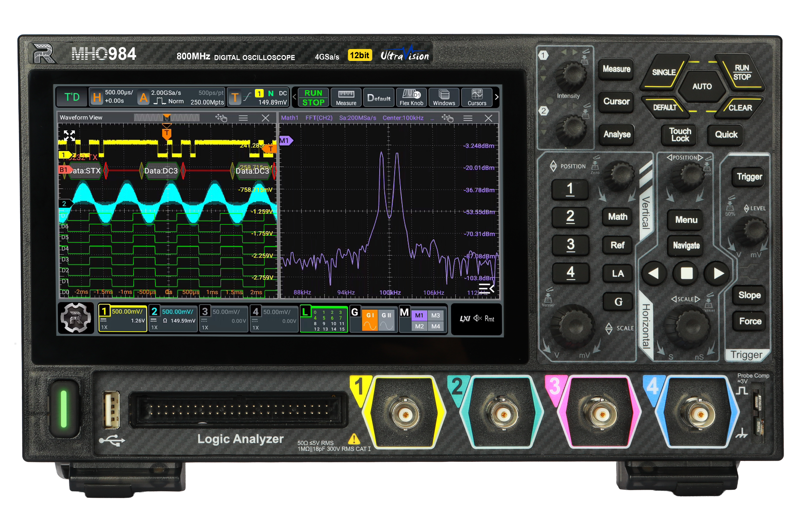Click the physical AUTO button
The width and height of the screenshot is (798, 532).
[x=702, y=86]
